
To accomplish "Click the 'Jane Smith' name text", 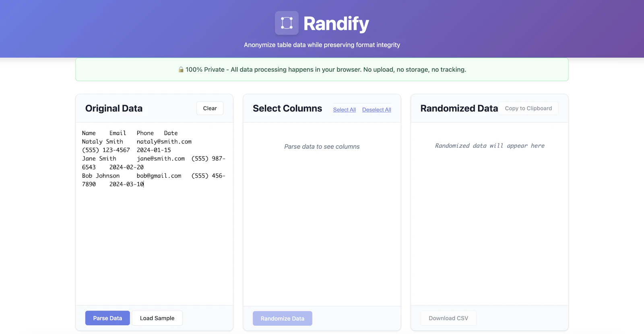I will click(99, 158).
